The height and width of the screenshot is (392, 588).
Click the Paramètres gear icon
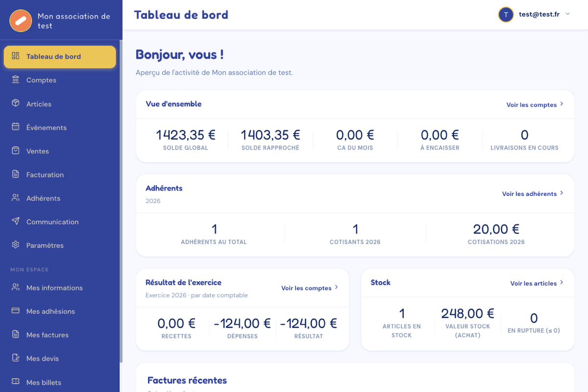coord(16,245)
